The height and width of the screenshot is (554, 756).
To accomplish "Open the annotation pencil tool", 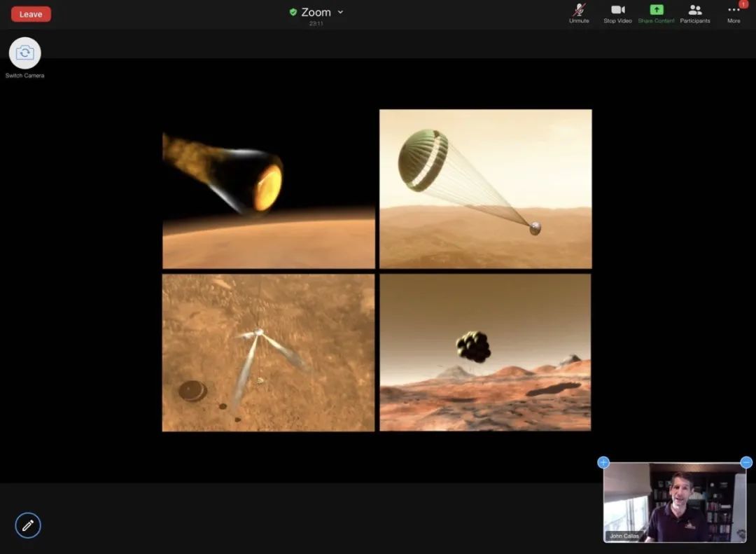I will click(x=28, y=525).
